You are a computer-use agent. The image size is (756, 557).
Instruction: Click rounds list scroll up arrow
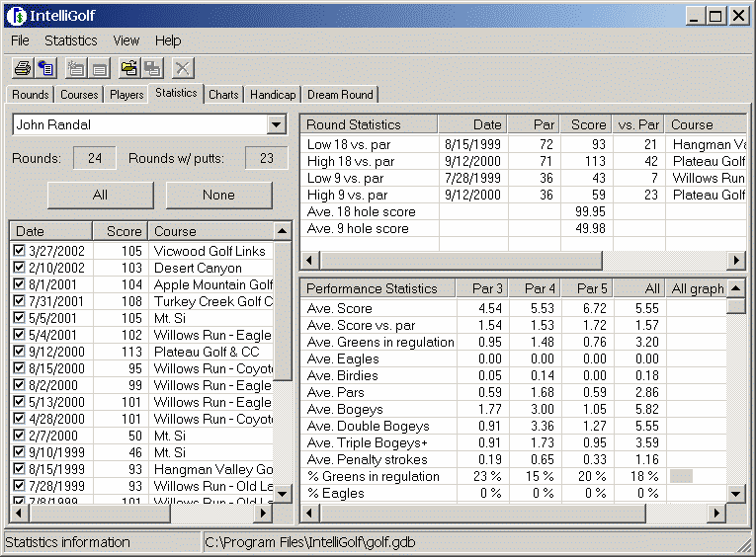tap(283, 231)
